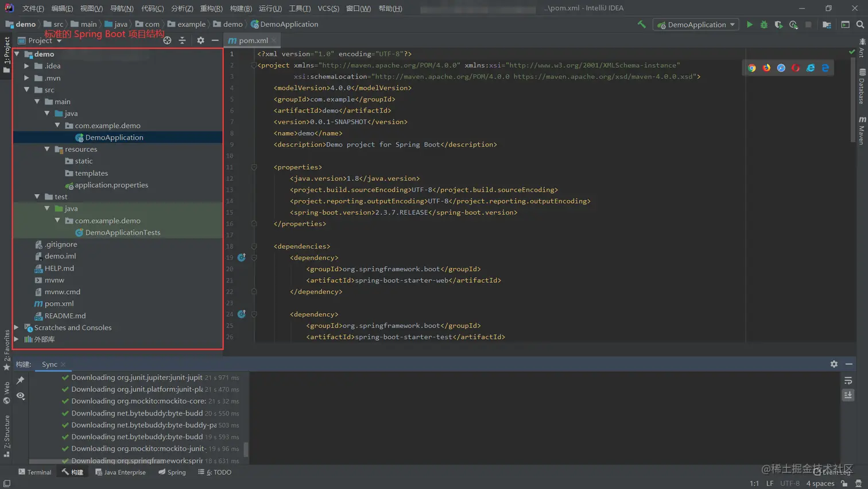Open the Terminal tool window
Screen dimensions: 868x489
(x=34, y=472)
